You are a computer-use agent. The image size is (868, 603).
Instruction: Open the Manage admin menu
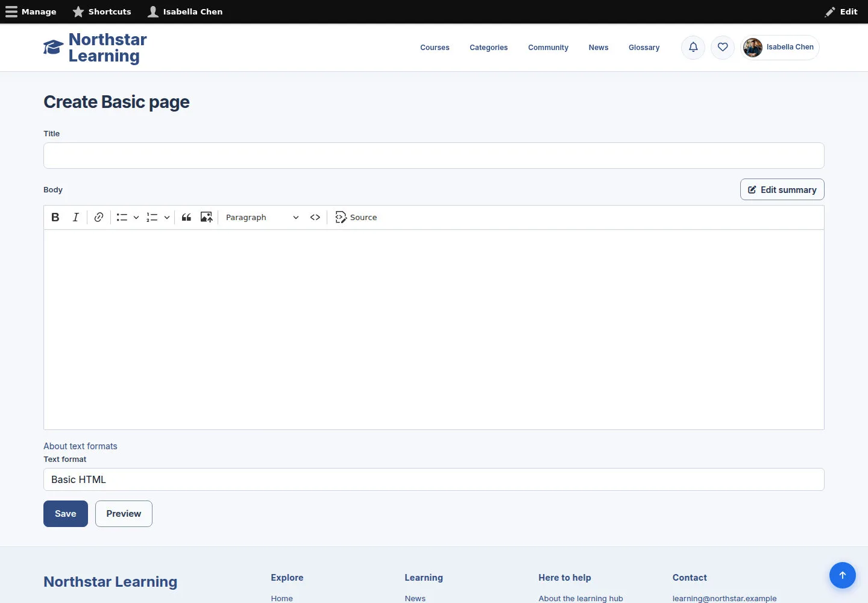[31, 11]
